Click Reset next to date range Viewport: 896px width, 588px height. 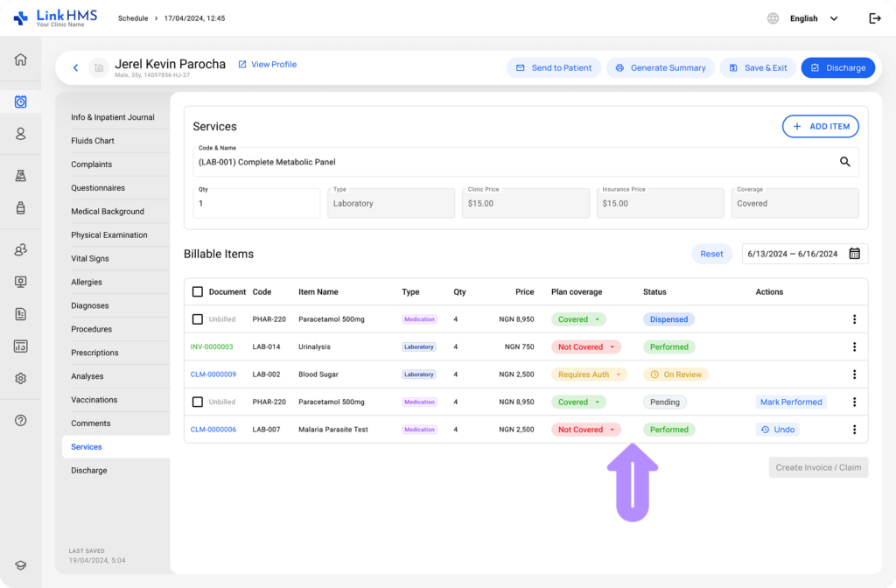pos(711,254)
